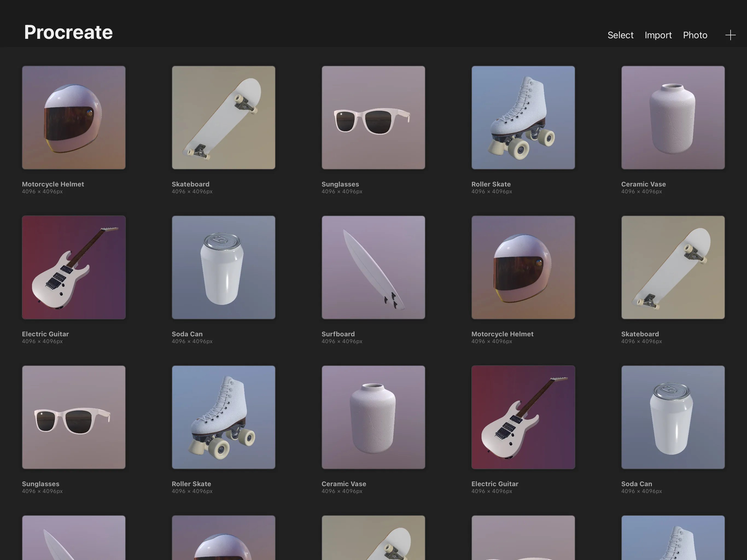
Task: Open the Roller Skate artwork in the third row
Action: [x=223, y=417]
